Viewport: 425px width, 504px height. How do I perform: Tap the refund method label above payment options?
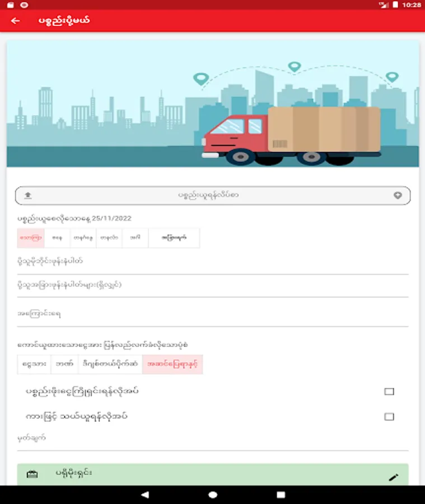[x=102, y=345]
